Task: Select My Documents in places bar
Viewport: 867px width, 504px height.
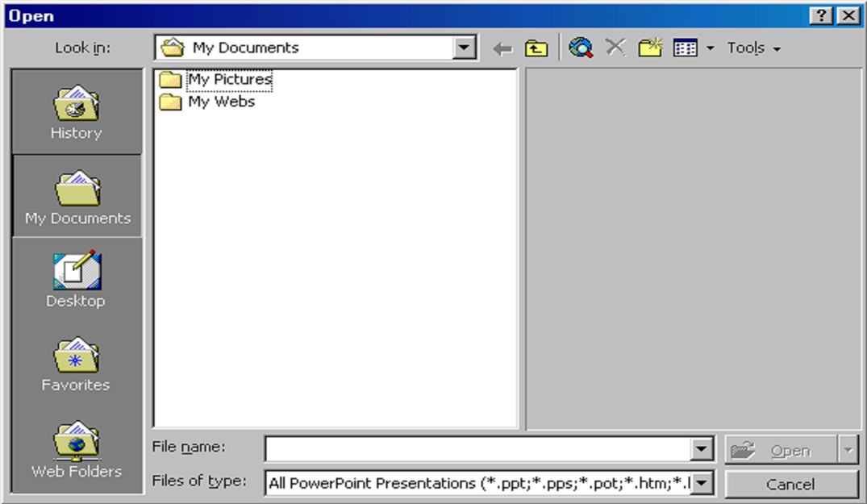Action: click(x=77, y=197)
